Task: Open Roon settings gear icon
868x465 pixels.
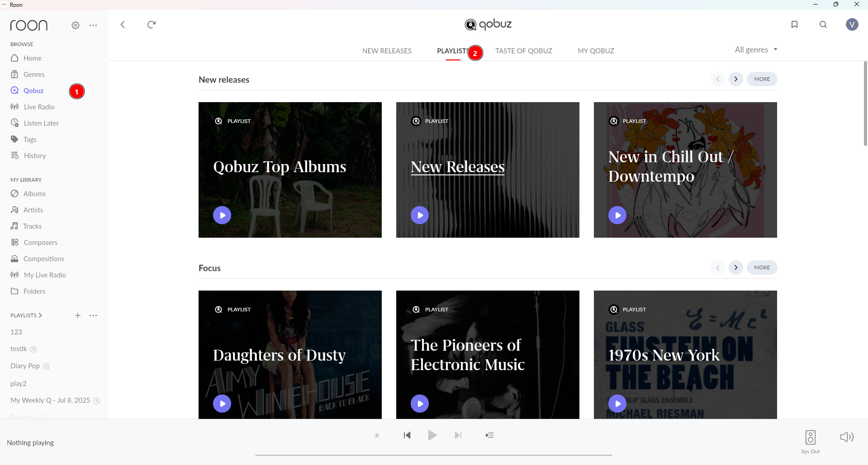Action: pyautogui.click(x=76, y=25)
